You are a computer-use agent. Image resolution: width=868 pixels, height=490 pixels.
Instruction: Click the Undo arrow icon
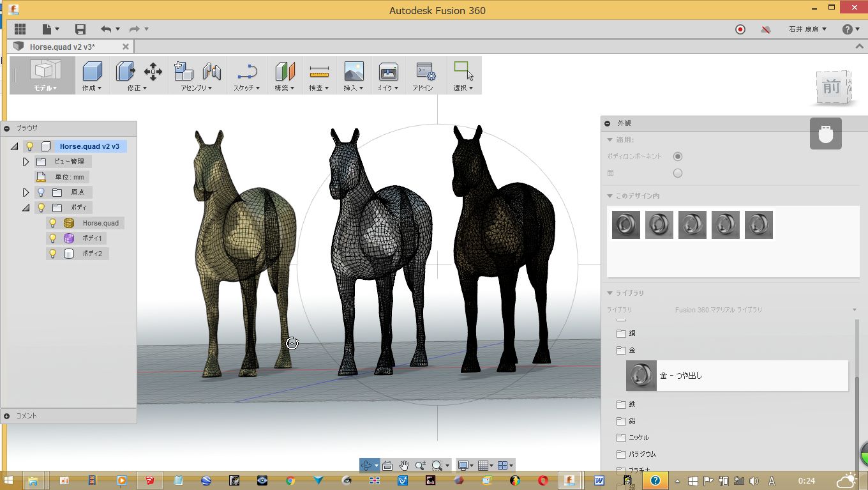pyautogui.click(x=106, y=29)
